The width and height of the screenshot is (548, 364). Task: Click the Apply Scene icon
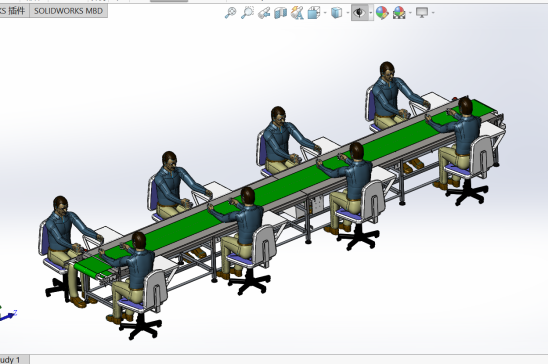point(399,13)
